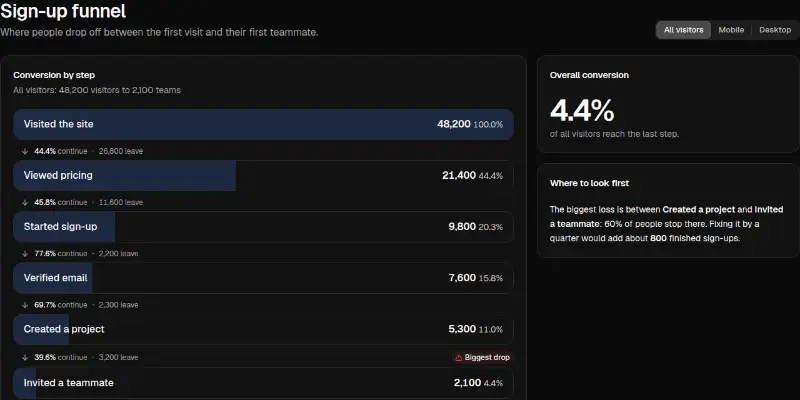Click the 20.3% percentage label
Viewport: 800px width, 400px height.
490,227
